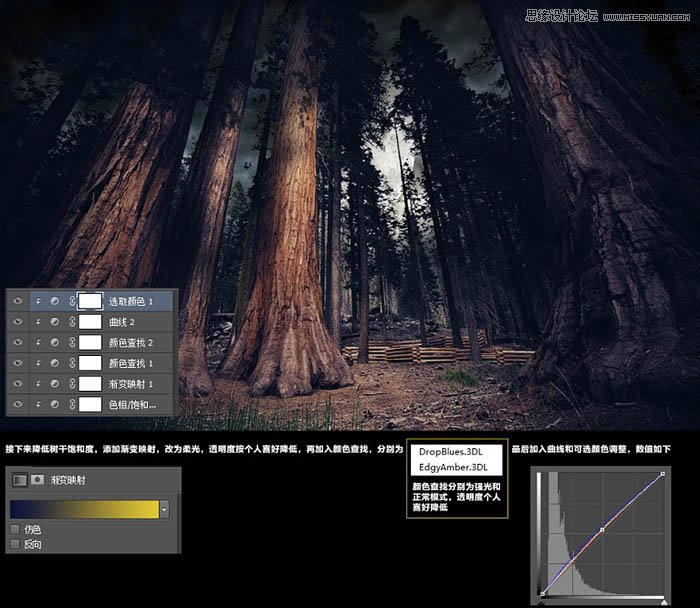
Task: Click the mask link icon on 颜色查找 2
Action: pyautogui.click(x=72, y=342)
